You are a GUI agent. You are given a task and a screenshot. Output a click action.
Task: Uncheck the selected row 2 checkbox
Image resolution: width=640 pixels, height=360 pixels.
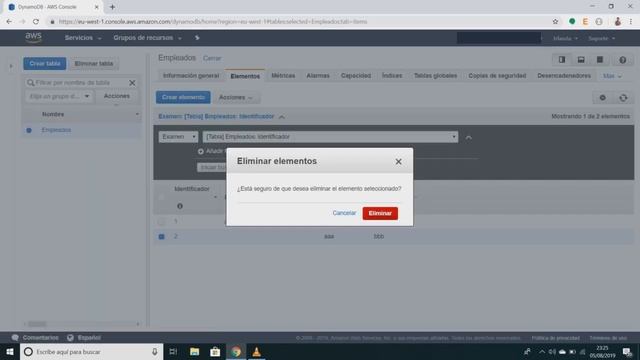click(162, 237)
